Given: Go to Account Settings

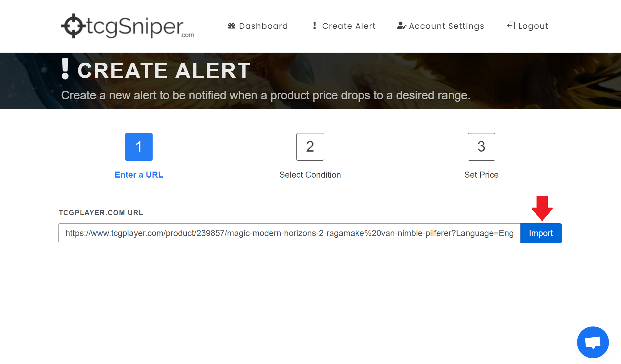Looking at the screenshot, I should [x=441, y=26].
